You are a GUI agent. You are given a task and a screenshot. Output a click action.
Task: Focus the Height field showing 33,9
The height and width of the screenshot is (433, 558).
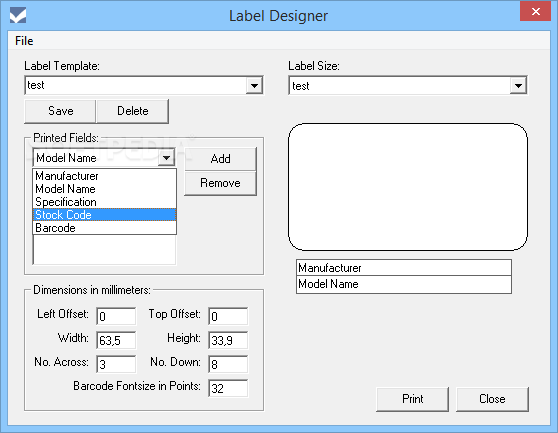coord(228,340)
